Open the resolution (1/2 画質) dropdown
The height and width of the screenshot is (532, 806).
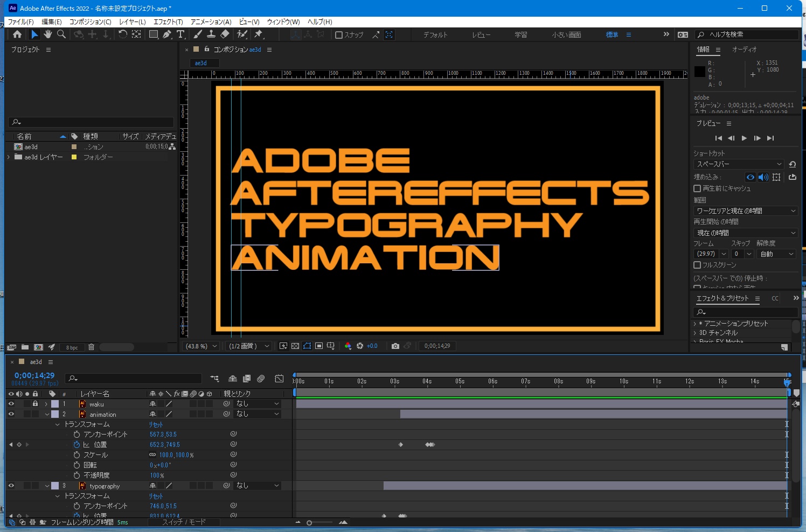coord(248,346)
